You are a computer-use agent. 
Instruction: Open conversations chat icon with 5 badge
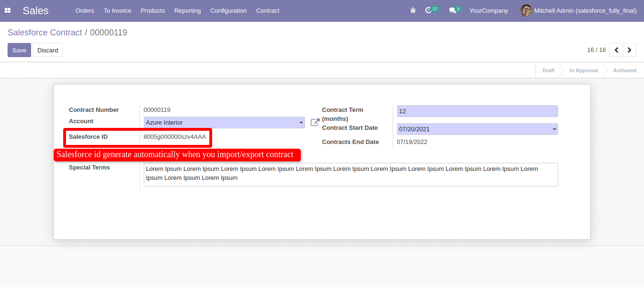coord(455,10)
